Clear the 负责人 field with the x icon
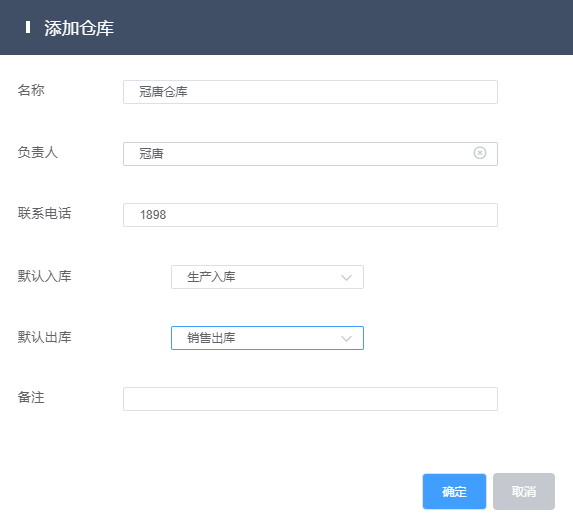The height and width of the screenshot is (525, 573). (x=479, y=153)
